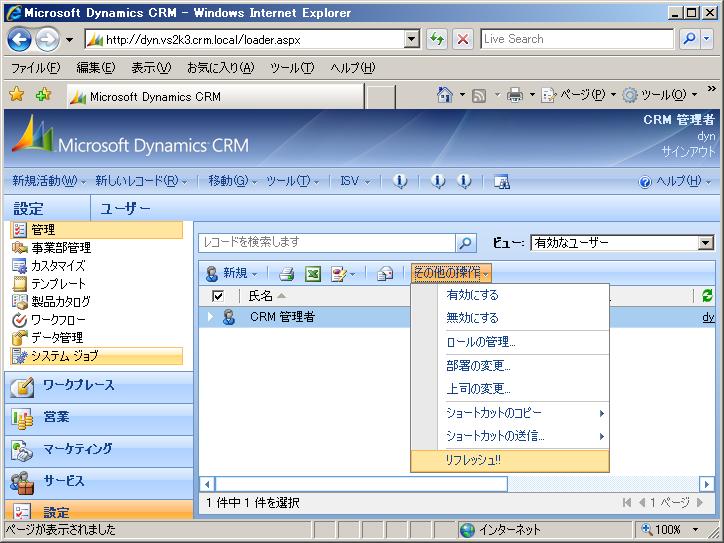Select リフレッシュ!! menu entry
724x543 pixels.
tap(510, 460)
